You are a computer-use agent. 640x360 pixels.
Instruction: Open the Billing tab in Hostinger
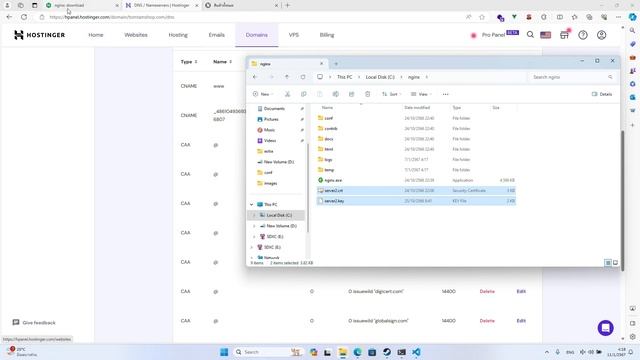click(x=327, y=35)
